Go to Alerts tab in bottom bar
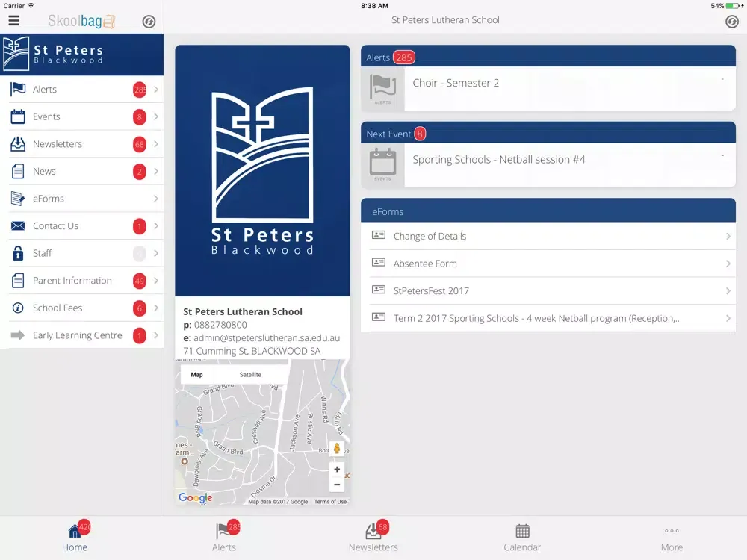This screenshot has height=560, width=747. [x=224, y=537]
